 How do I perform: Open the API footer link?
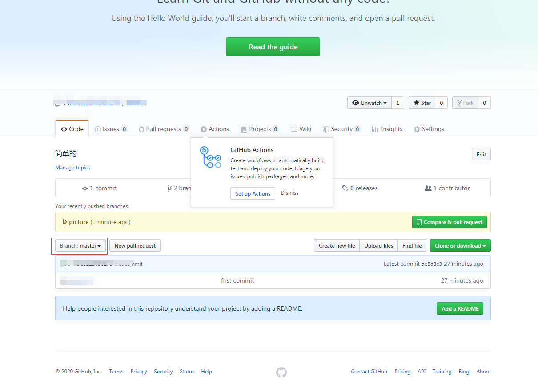point(422,372)
